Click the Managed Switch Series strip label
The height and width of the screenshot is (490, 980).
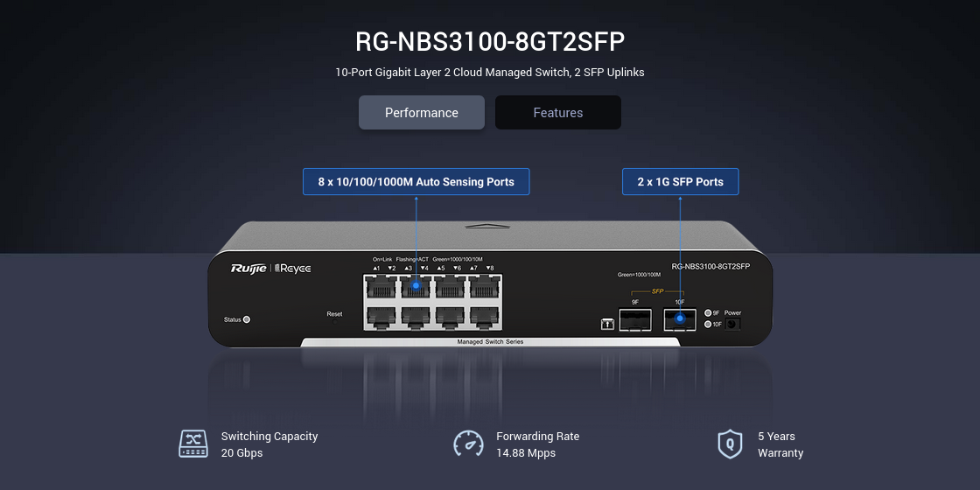click(x=490, y=342)
